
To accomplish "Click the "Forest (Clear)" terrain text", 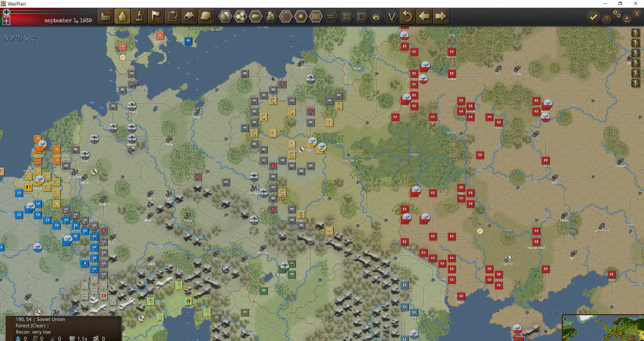I will [x=31, y=325].
